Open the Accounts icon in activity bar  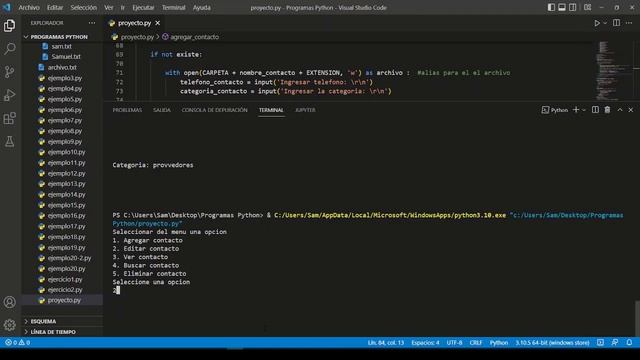pyautogui.click(x=9, y=302)
